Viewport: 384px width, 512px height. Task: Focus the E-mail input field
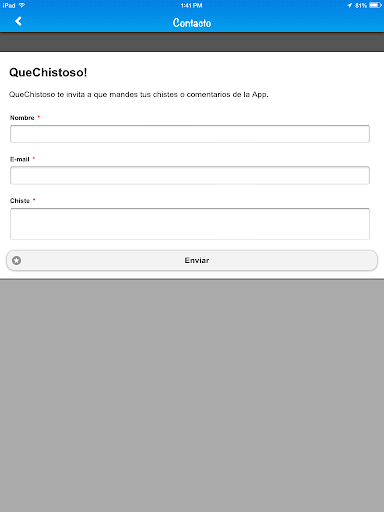point(190,175)
